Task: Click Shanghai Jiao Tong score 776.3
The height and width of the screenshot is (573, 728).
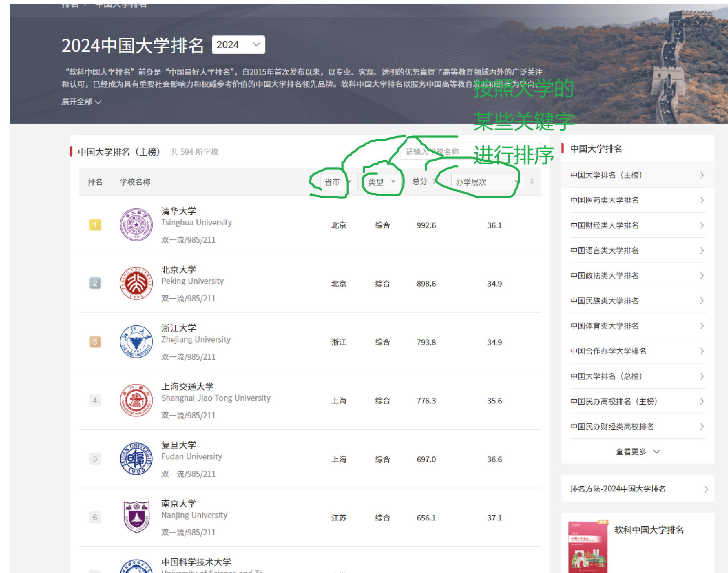Action: point(426,401)
